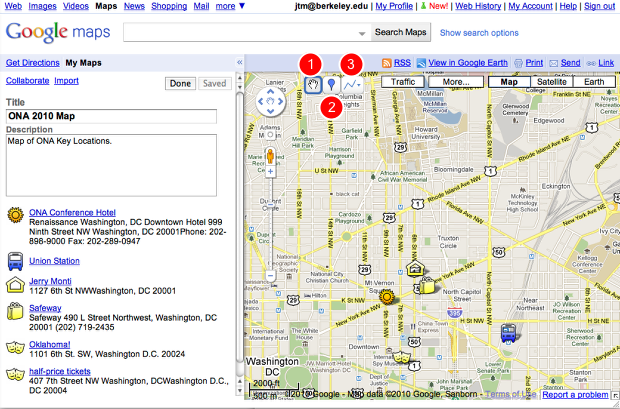620x409 pixels.
Task: Pan map up using navigation arrow
Action: click(270, 92)
